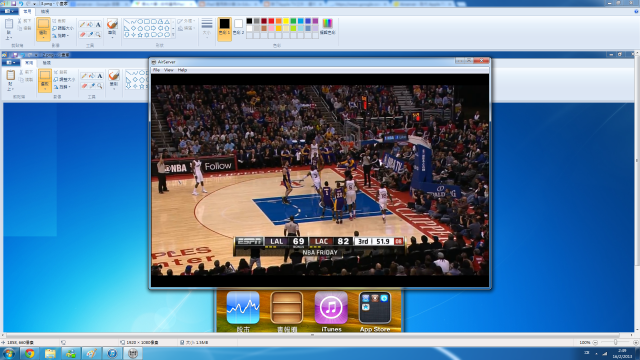Expand the shapes gallery More arrow
Viewport: 640px width, 360px height.
pyautogui.click(x=173, y=35)
